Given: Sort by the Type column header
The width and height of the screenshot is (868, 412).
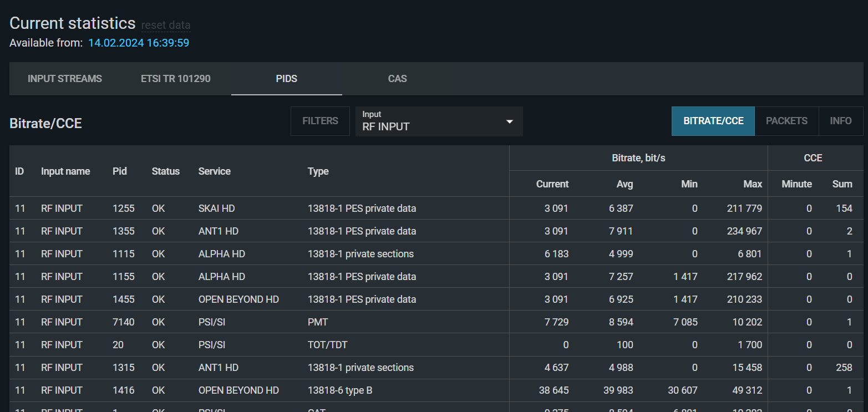Looking at the screenshot, I should 318,171.
